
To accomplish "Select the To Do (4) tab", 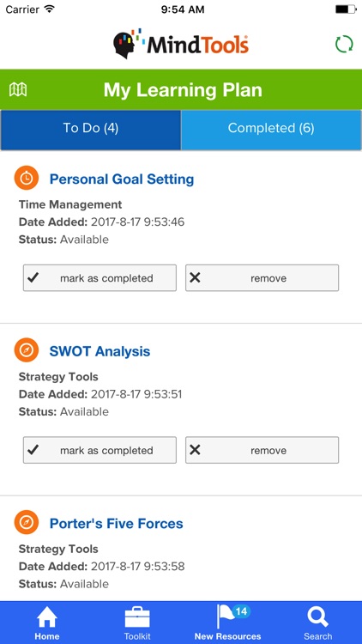I will (x=91, y=128).
